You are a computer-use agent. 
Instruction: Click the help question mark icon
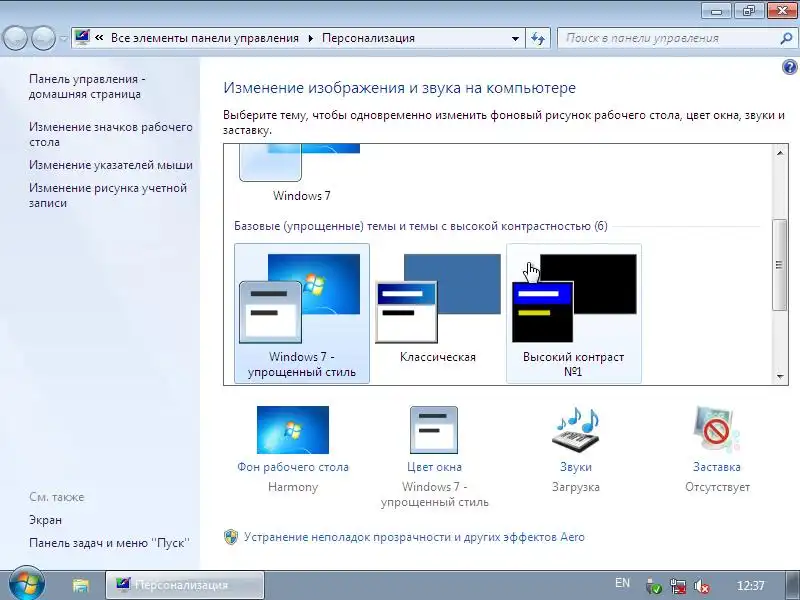[789, 67]
